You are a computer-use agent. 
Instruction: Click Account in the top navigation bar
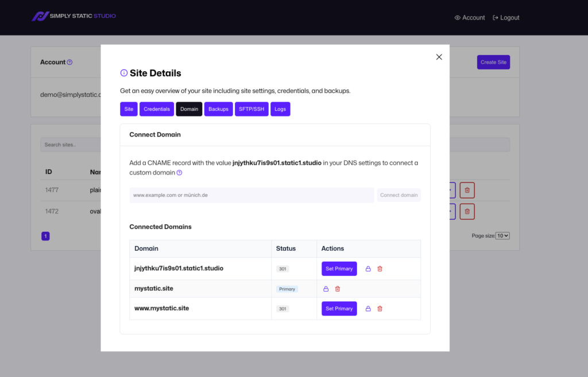470,17
